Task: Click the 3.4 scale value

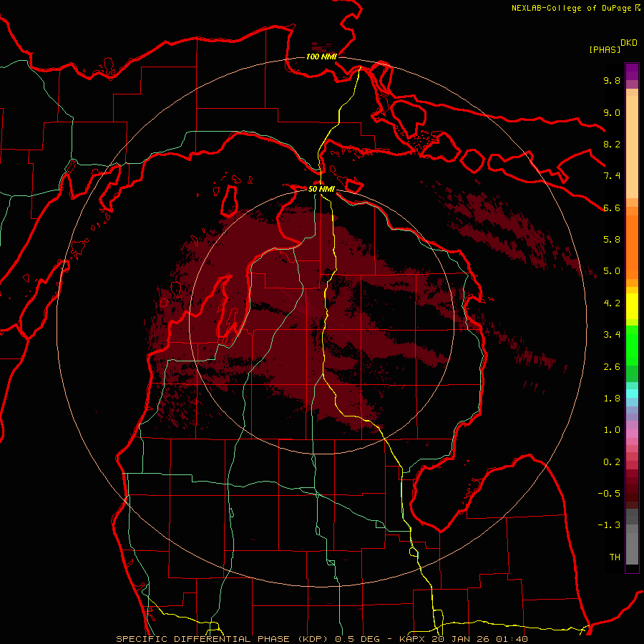Action: tap(612, 335)
